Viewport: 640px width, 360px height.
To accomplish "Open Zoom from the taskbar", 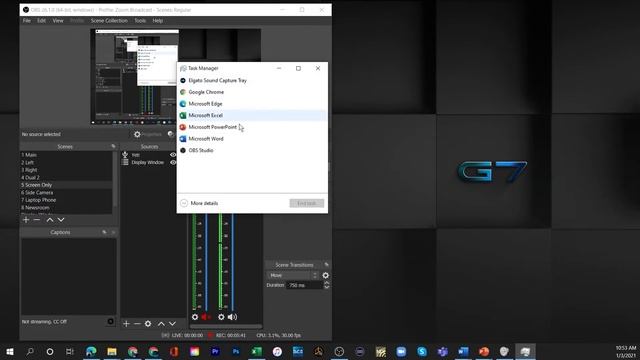I will click(x=401, y=351).
